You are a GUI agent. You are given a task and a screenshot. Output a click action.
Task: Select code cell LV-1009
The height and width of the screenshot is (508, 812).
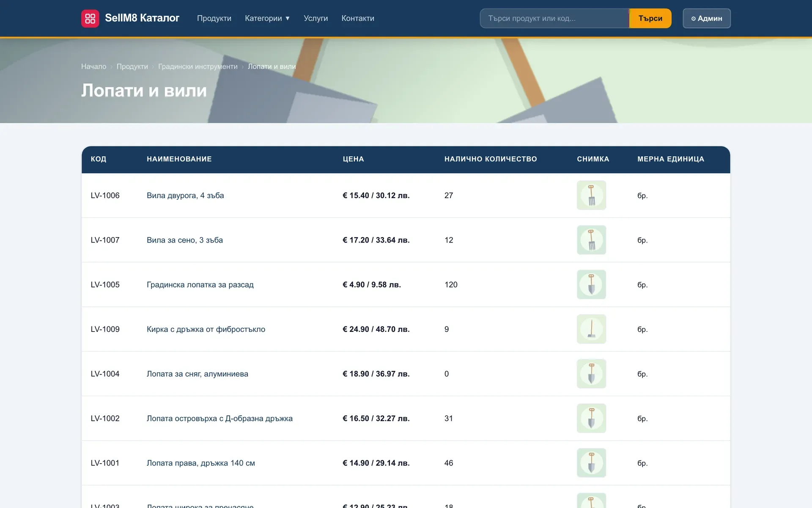click(105, 329)
